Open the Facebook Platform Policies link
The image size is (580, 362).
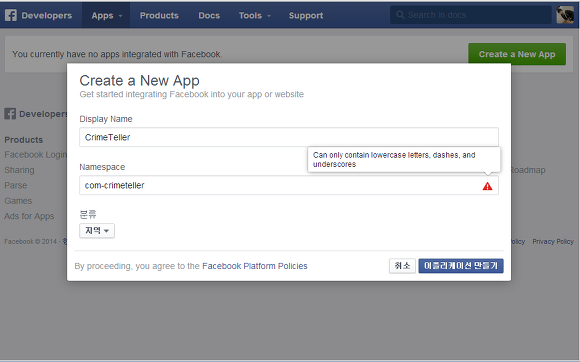254,266
